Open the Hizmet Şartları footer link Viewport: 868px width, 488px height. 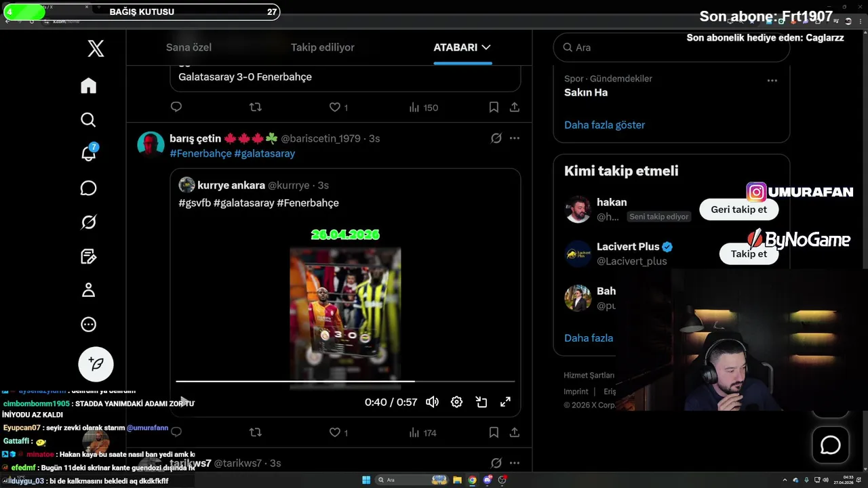(x=589, y=375)
